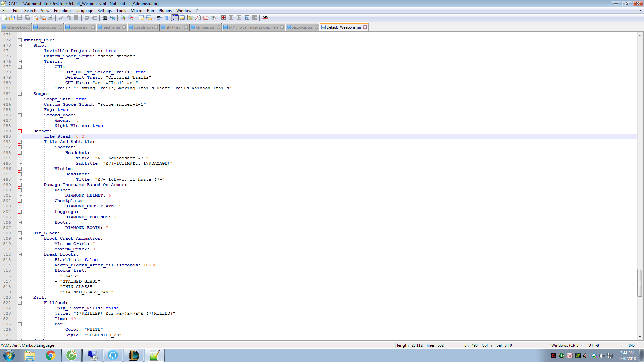Click the Undo arrow toolbar icon
The image size is (644, 362).
click(87, 18)
